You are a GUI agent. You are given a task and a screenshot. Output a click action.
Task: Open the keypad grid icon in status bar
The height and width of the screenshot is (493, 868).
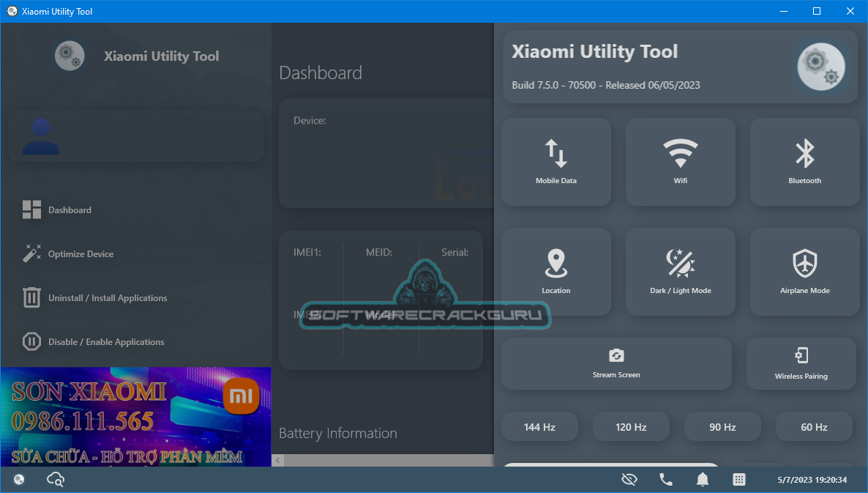coord(739,479)
